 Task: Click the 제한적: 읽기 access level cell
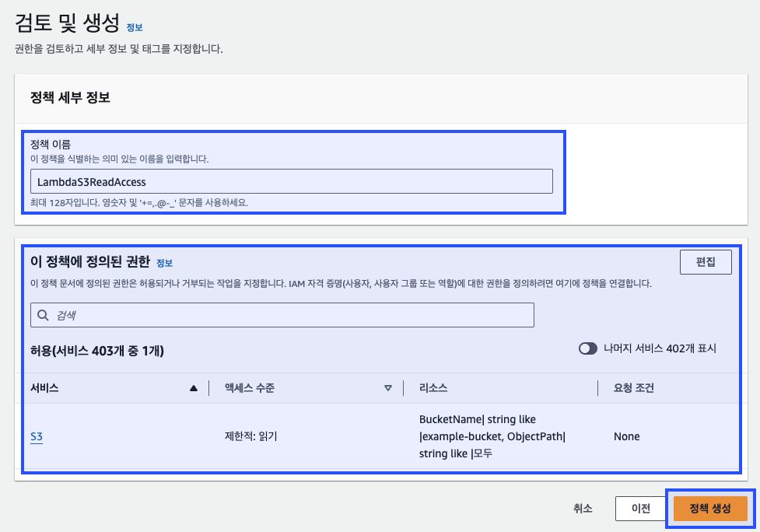click(250, 436)
